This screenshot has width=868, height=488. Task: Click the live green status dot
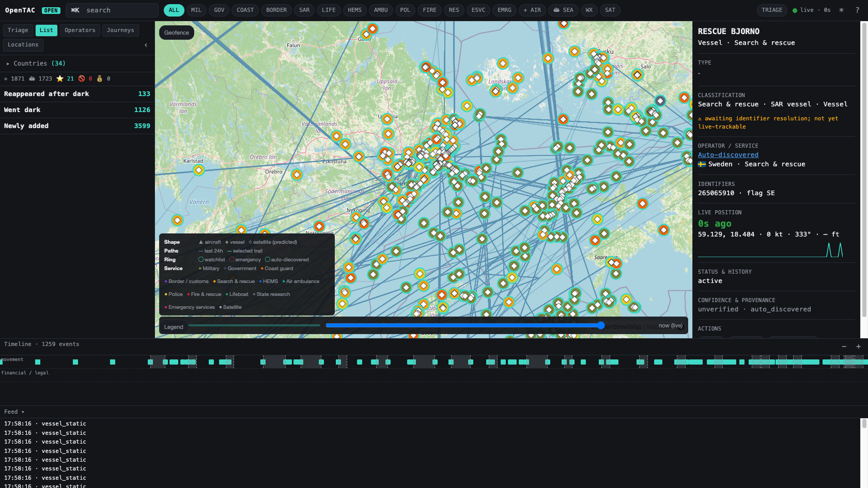[795, 10]
